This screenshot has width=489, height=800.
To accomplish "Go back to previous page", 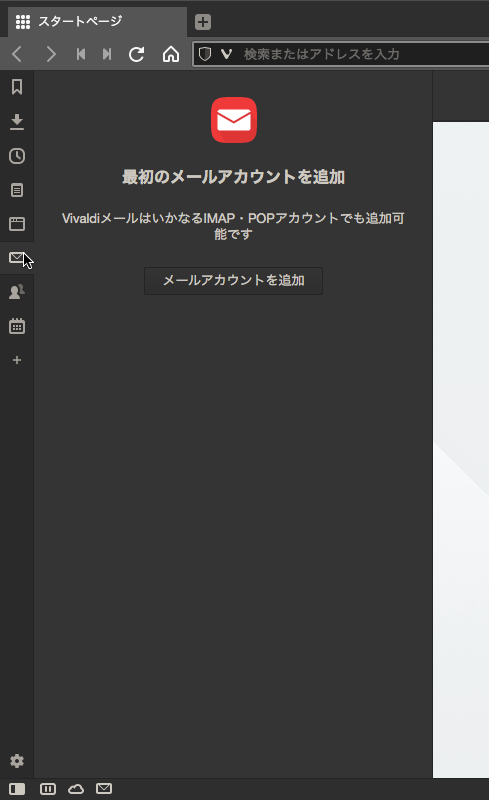I will pos(17,54).
